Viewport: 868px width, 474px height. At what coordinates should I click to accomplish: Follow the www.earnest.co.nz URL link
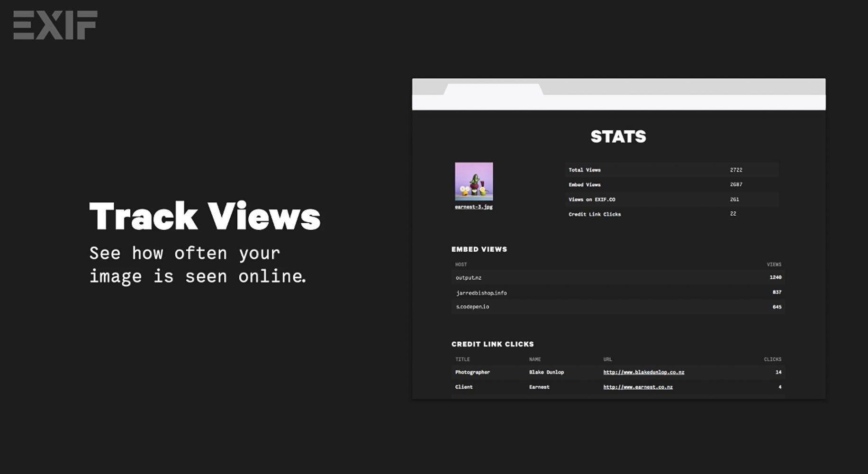click(x=638, y=387)
